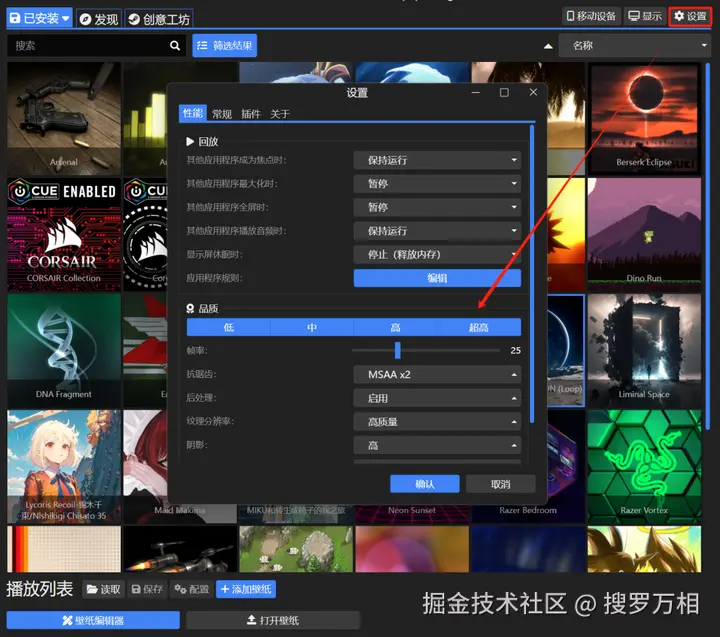720x637 pixels.
Task: Select the Arsenal wallpaper thumbnail
Action: coord(64,118)
